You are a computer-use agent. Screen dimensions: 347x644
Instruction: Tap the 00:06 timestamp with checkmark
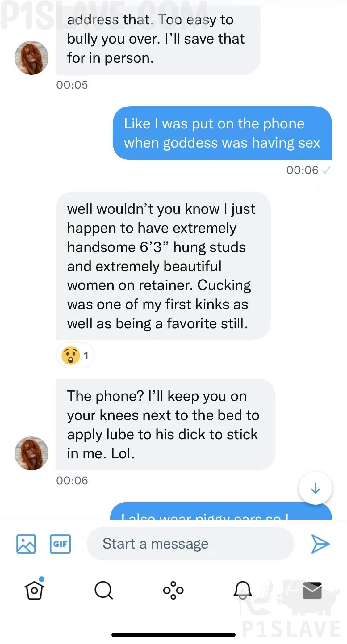pos(308,170)
